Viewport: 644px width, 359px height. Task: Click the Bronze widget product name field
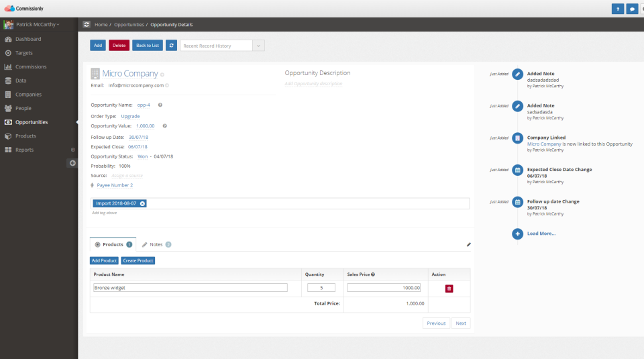pos(190,287)
